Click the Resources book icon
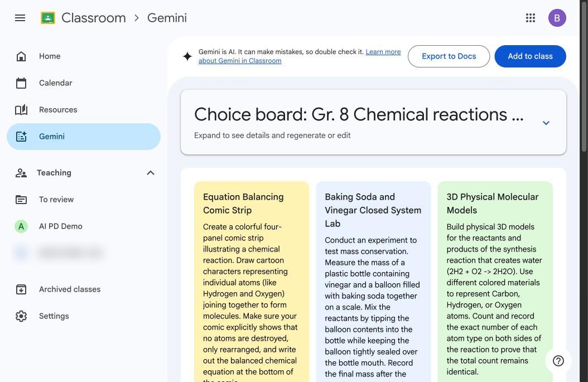Screen dimensions: 588x382 pyautogui.click(x=21, y=110)
